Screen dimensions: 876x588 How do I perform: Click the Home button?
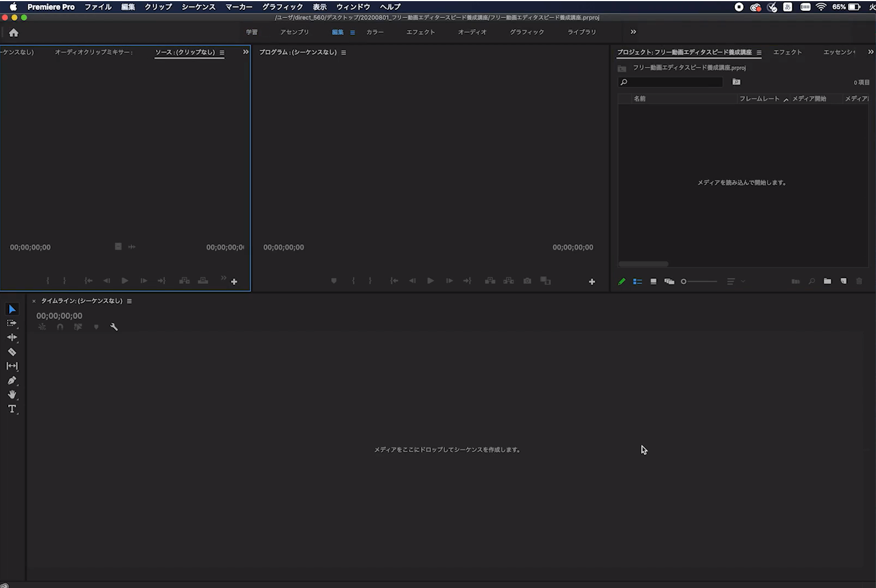[x=14, y=33]
